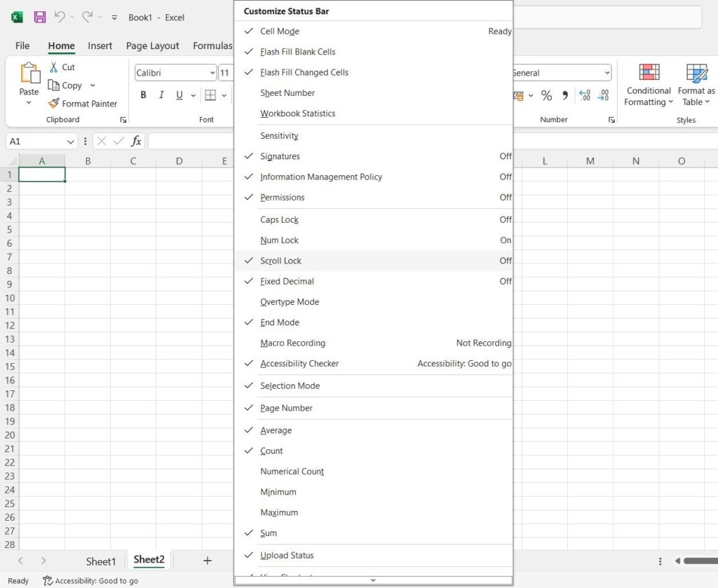The image size is (718, 588).
Task: Open the File tab
Action: tap(22, 46)
